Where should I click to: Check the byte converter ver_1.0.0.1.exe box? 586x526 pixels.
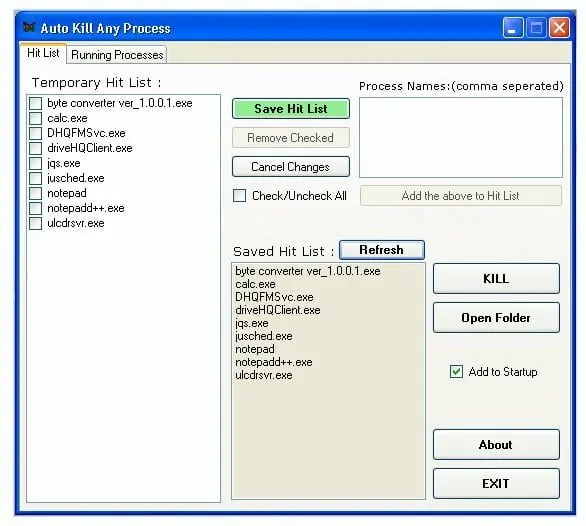point(36,103)
